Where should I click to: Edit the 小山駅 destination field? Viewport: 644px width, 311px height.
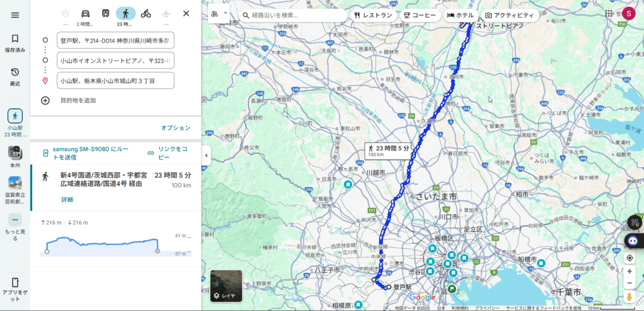point(116,80)
